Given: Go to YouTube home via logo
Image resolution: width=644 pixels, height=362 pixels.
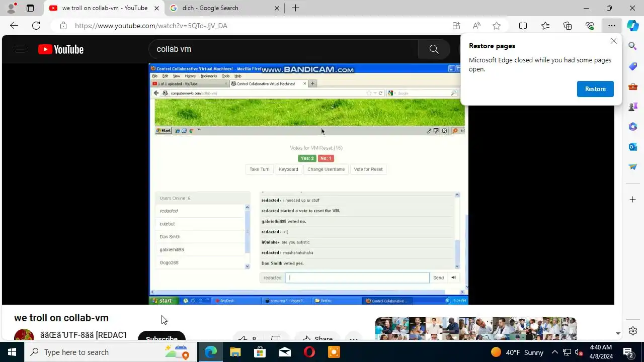Looking at the screenshot, I should click(x=61, y=49).
